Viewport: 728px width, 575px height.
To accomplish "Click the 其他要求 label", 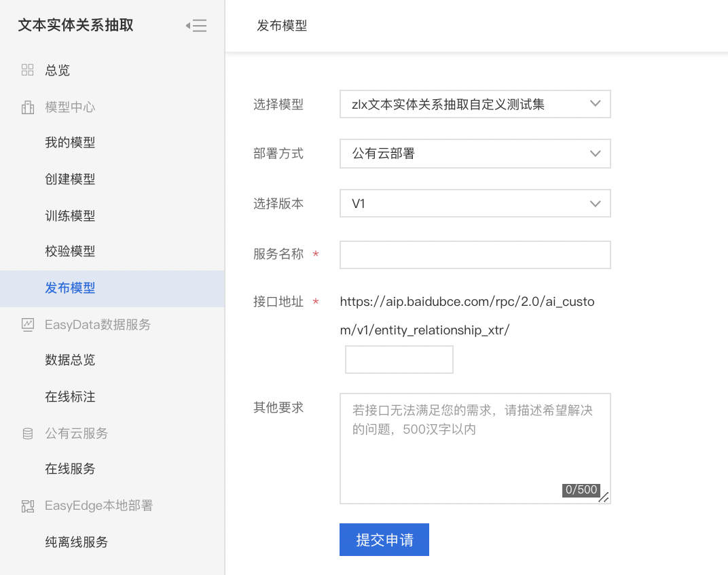I will [x=278, y=408].
